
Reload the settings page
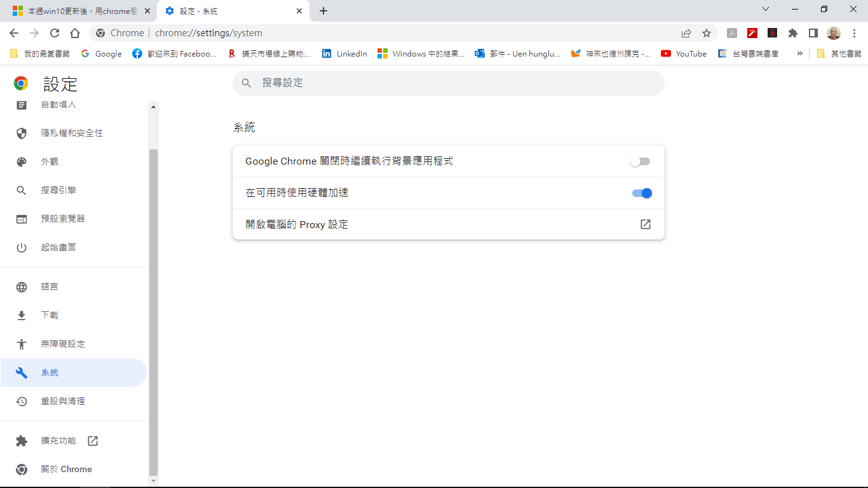tap(55, 33)
